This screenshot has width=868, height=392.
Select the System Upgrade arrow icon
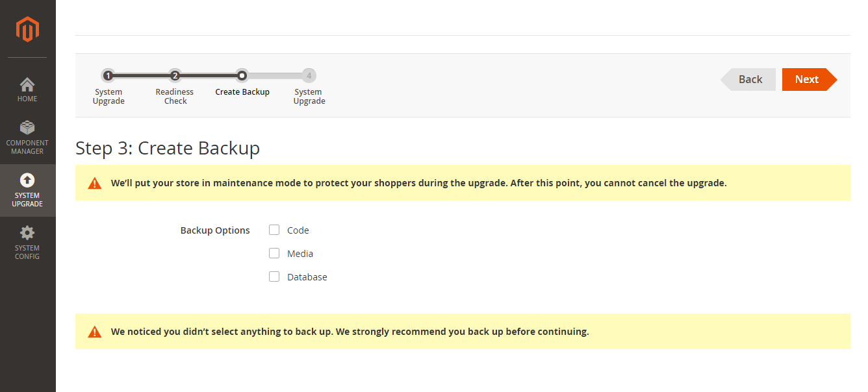pyautogui.click(x=27, y=180)
